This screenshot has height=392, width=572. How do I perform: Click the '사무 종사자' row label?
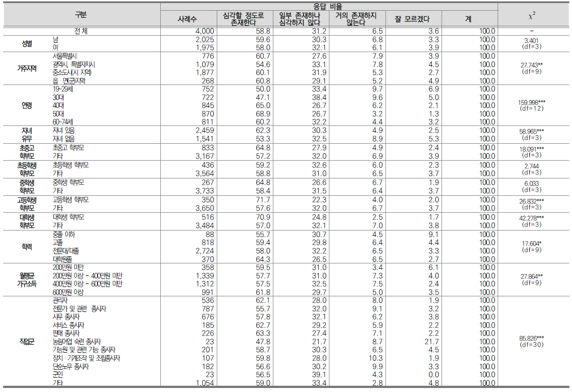pos(66,317)
